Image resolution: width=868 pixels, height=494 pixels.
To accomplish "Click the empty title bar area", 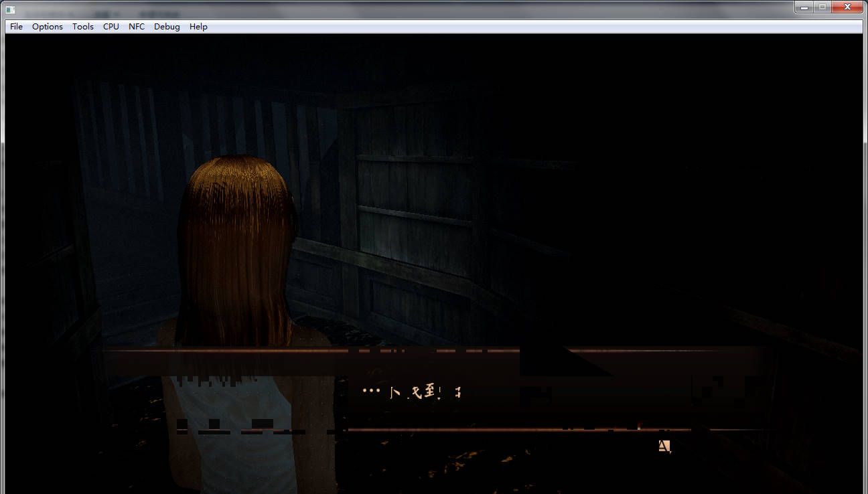I will pos(469,9).
